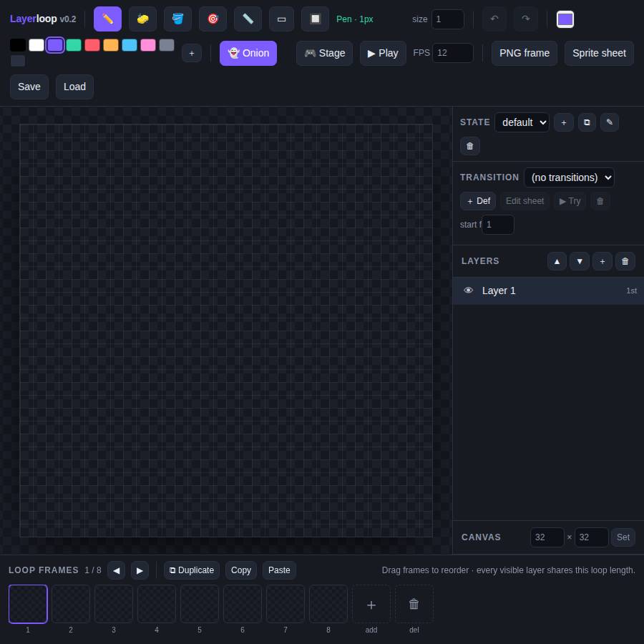Pick the white color swatch
644x644 pixels.
(x=36, y=45)
